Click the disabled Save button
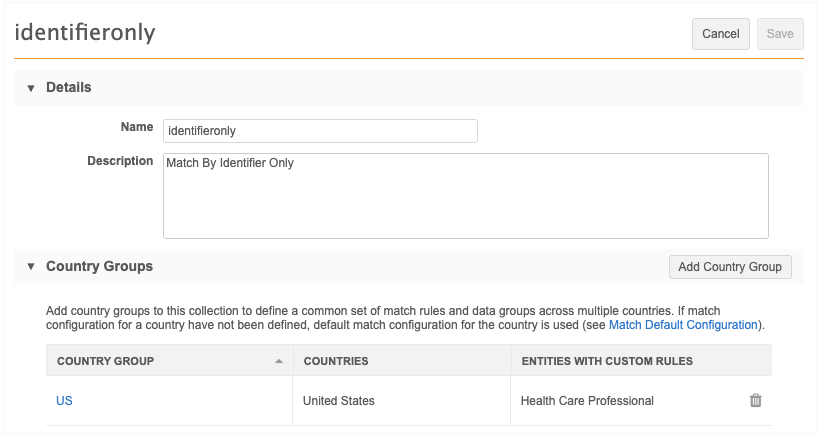This screenshot has height=437, width=821. [780, 34]
